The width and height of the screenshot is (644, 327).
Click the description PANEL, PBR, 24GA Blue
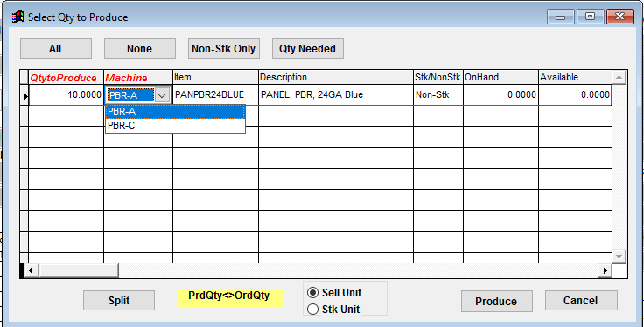pos(335,95)
